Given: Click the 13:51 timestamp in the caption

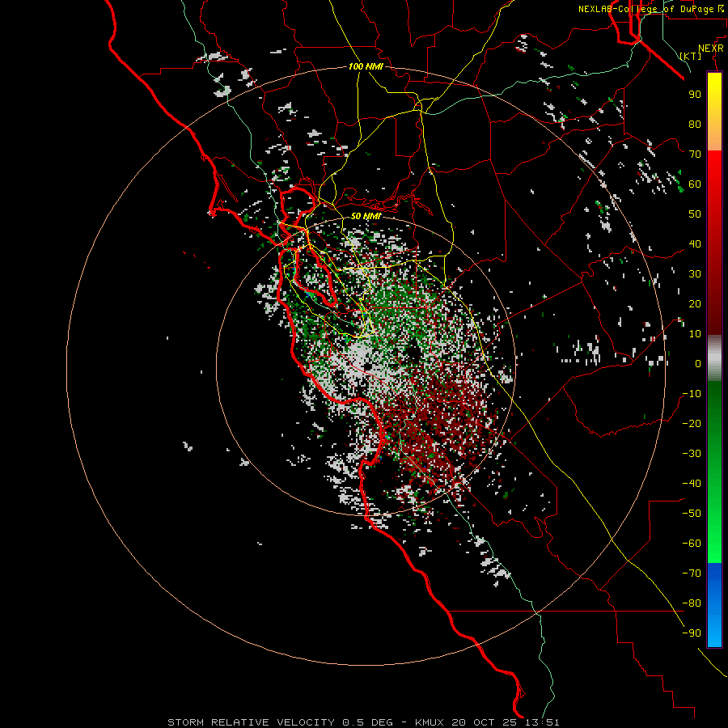Looking at the screenshot, I should click(x=540, y=722).
